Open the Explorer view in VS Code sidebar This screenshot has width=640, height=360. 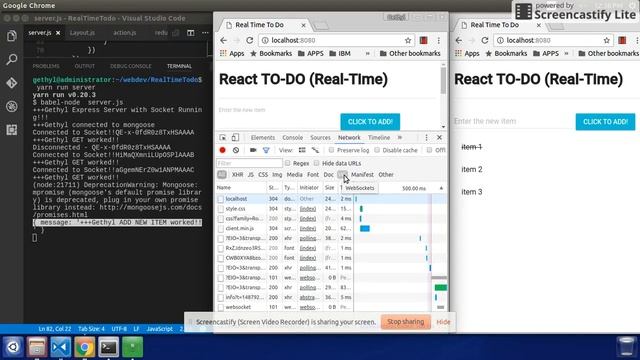(x=11, y=36)
